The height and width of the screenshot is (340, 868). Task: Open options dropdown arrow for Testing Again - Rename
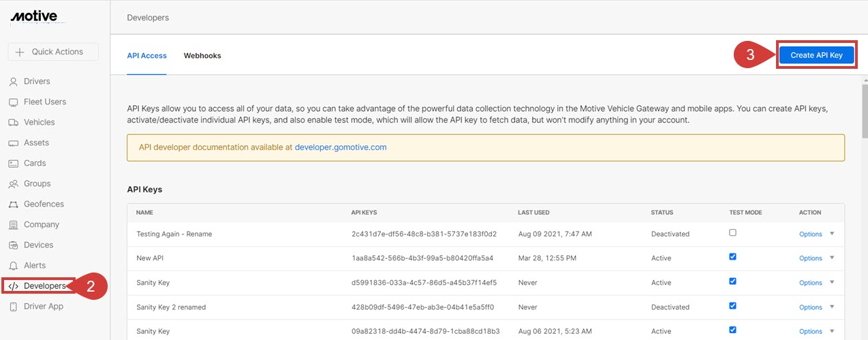click(832, 234)
